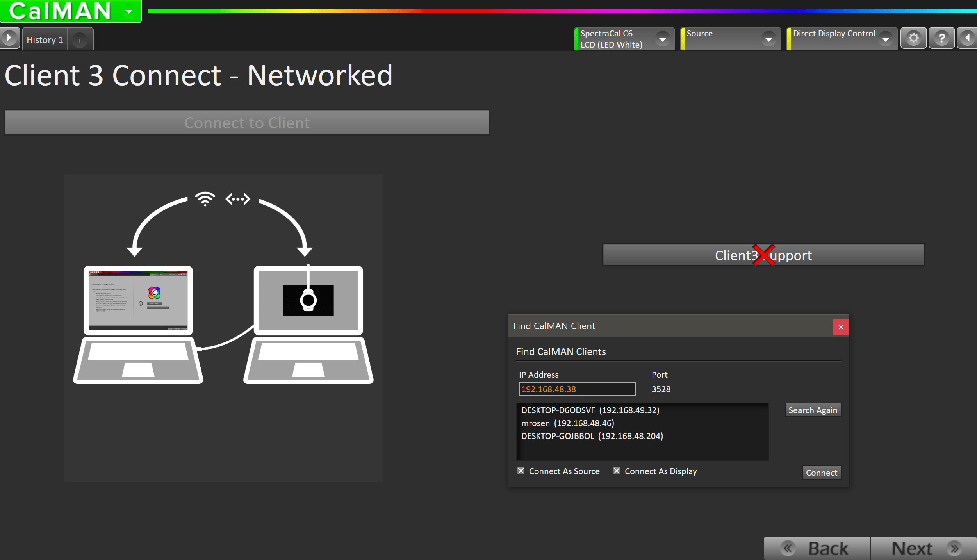Add a new history tab with plus
This screenshot has height=560, width=977.
pos(80,41)
